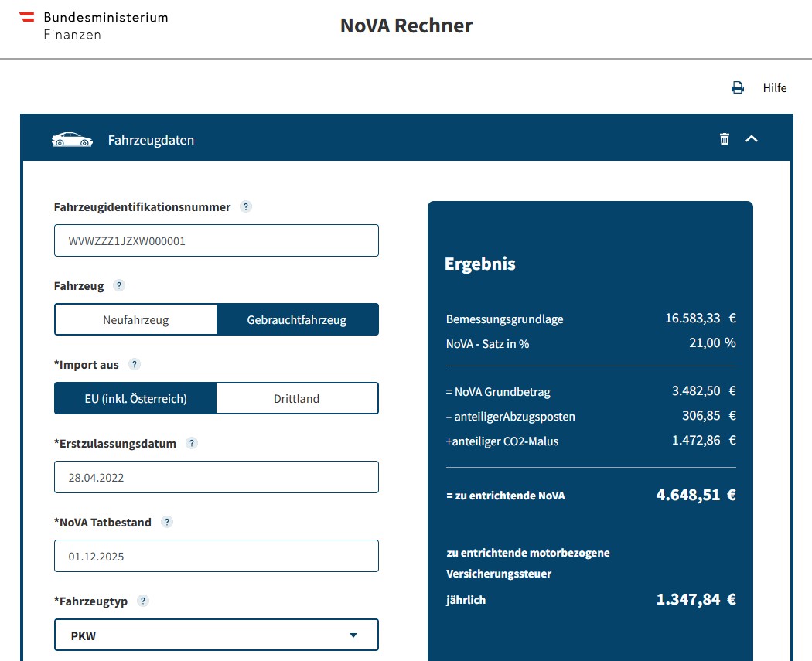Click the NoVA Tatbestand date field
The image size is (812, 661).
[x=217, y=556]
